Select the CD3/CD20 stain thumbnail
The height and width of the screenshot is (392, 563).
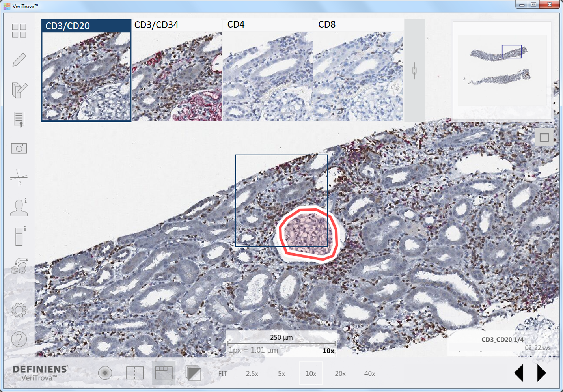pyautogui.click(x=86, y=70)
